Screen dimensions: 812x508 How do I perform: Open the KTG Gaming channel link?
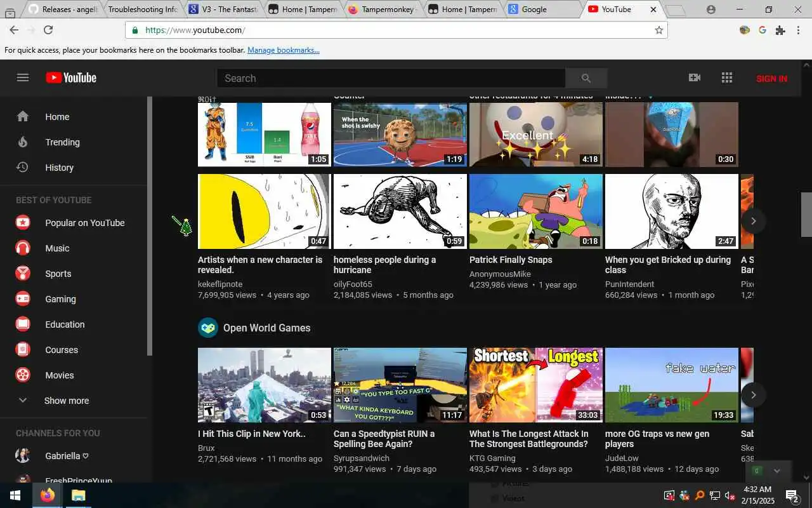click(x=492, y=458)
